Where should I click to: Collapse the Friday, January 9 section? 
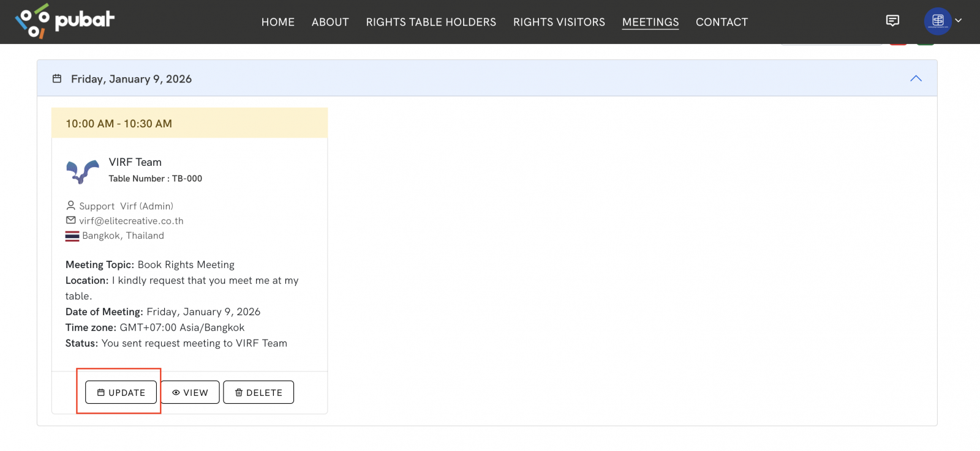[916, 78]
